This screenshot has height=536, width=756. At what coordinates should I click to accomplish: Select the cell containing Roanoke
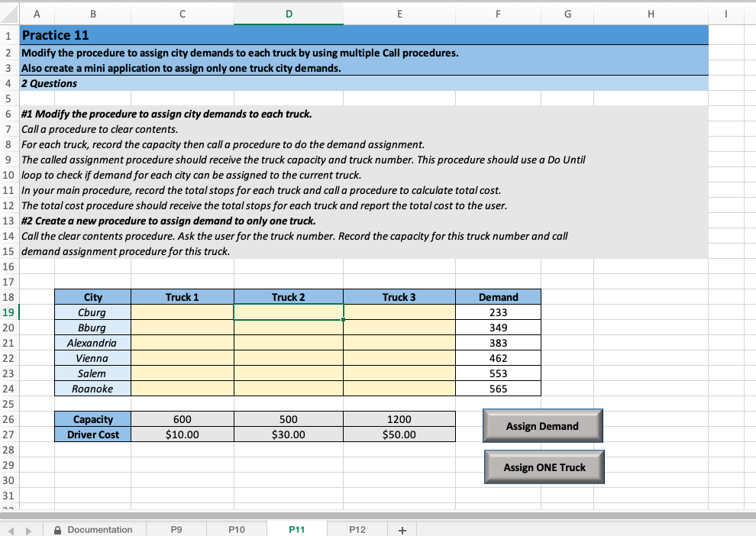[x=92, y=388]
